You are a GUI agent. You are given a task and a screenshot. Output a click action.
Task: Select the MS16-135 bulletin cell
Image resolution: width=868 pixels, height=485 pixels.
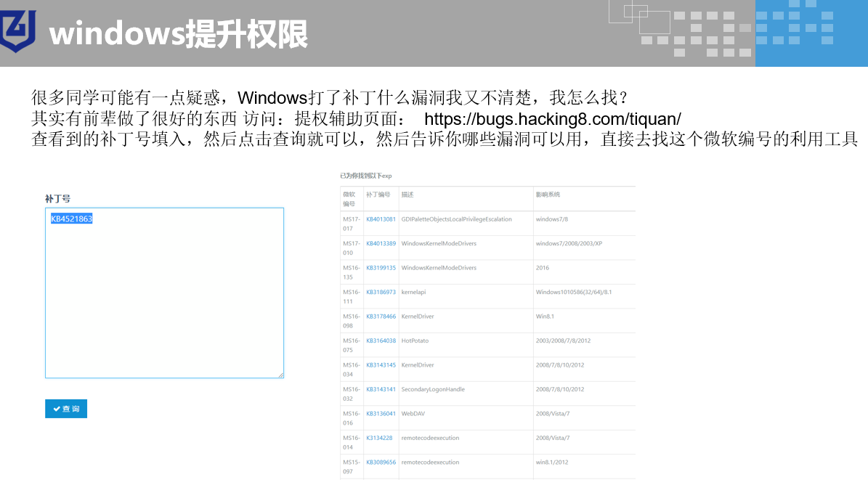point(352,273)
